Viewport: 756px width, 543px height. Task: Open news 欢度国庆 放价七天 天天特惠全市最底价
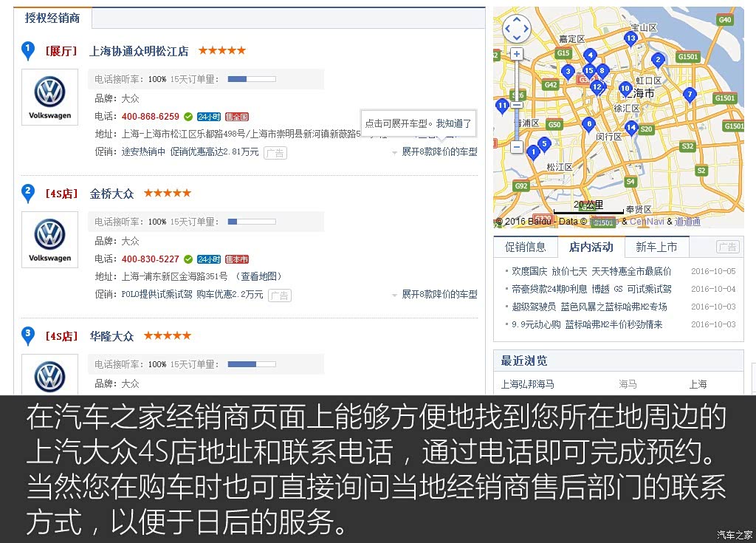591,271
